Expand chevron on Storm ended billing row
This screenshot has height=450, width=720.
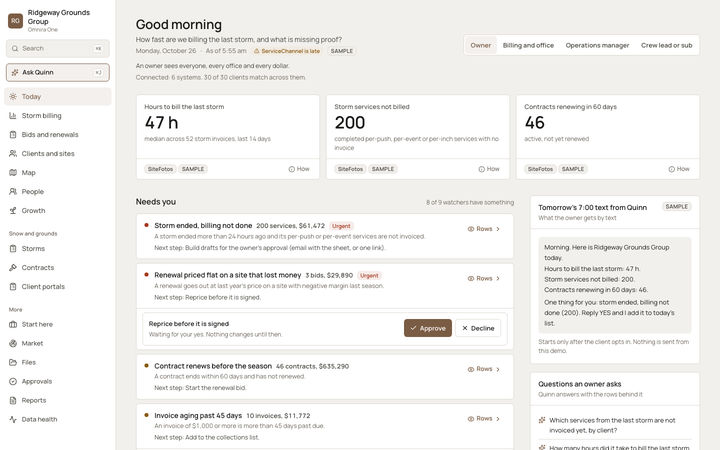(498, 229)
